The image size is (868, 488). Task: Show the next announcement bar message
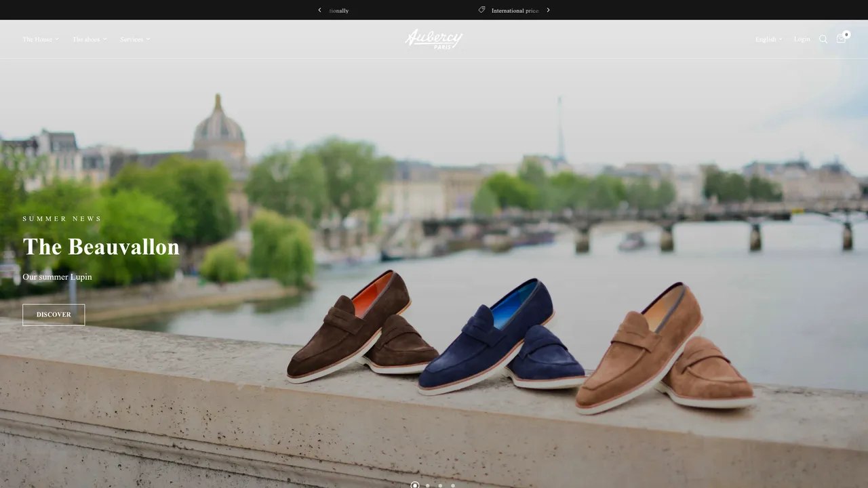pos(548,10)
